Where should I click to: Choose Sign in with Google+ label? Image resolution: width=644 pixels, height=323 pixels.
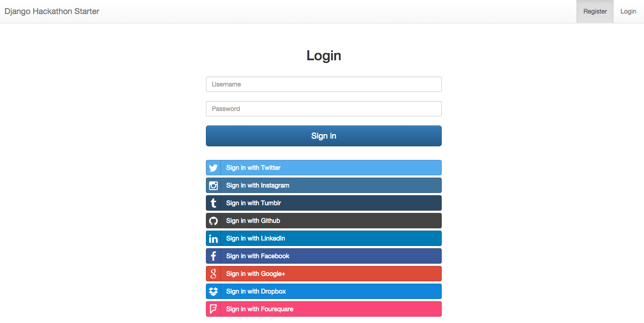pos(256,274)
